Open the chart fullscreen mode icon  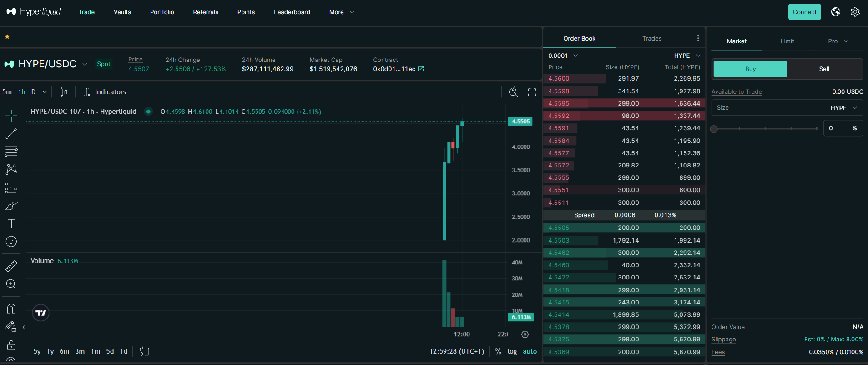(532, 92)
